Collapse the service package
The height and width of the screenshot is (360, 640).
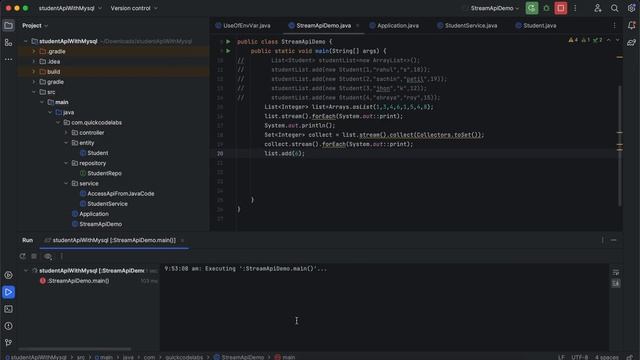pos(66,184)
